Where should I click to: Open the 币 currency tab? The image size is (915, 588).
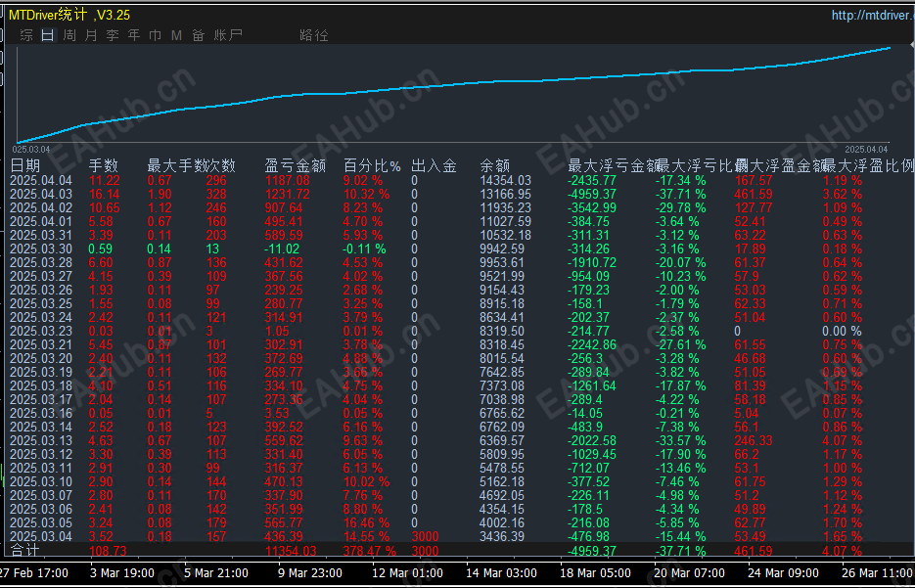coord(156,35)
